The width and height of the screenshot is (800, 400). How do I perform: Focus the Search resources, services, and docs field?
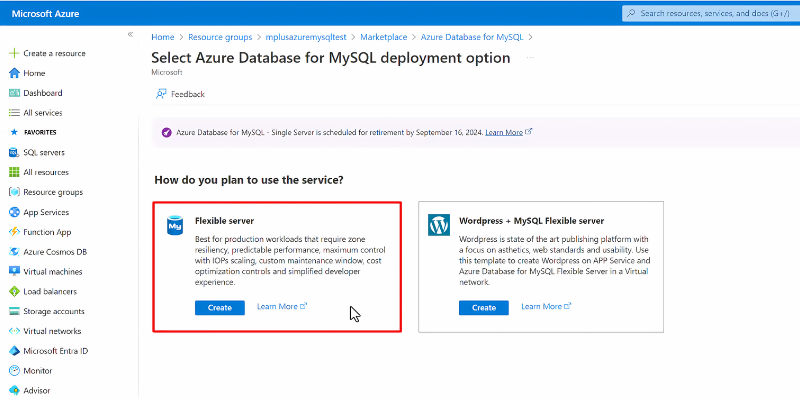click(711, 13)
